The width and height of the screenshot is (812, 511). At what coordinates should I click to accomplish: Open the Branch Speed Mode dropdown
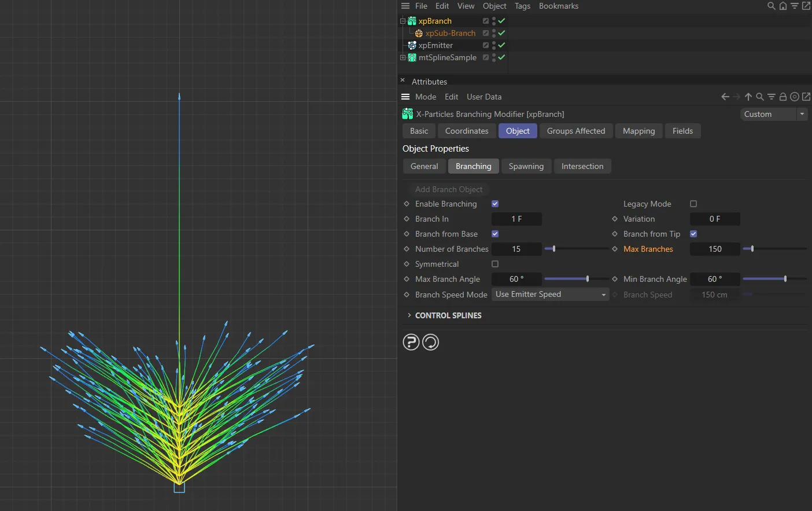[x=550, y=295]
